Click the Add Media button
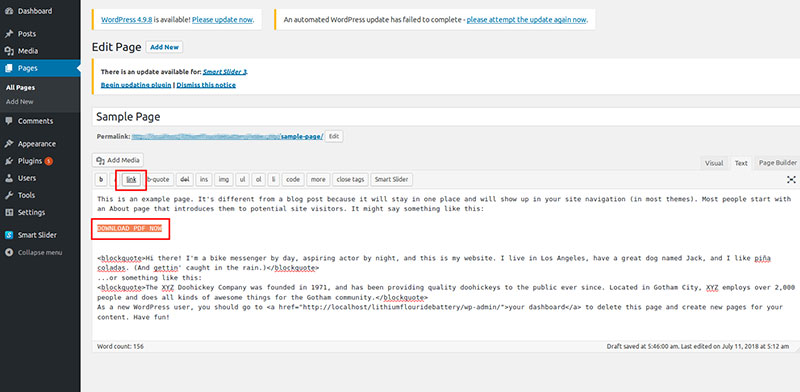The image size is (800, 392). [x=118, y=160]
